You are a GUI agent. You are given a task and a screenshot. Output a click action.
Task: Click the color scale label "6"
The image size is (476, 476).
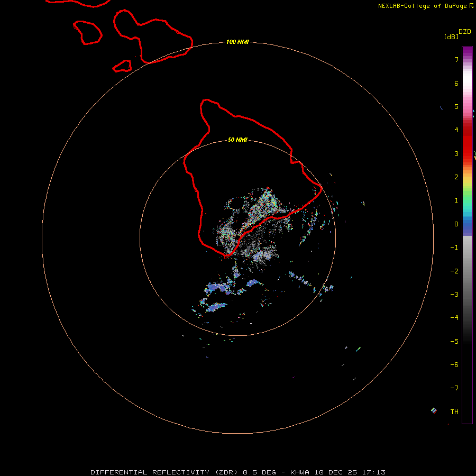coord(456,83)
